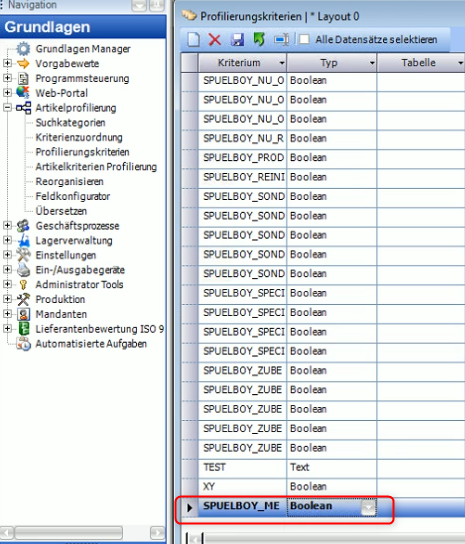
Task: Open Profilierungskriterien in the tree
Action: (82, 152)
